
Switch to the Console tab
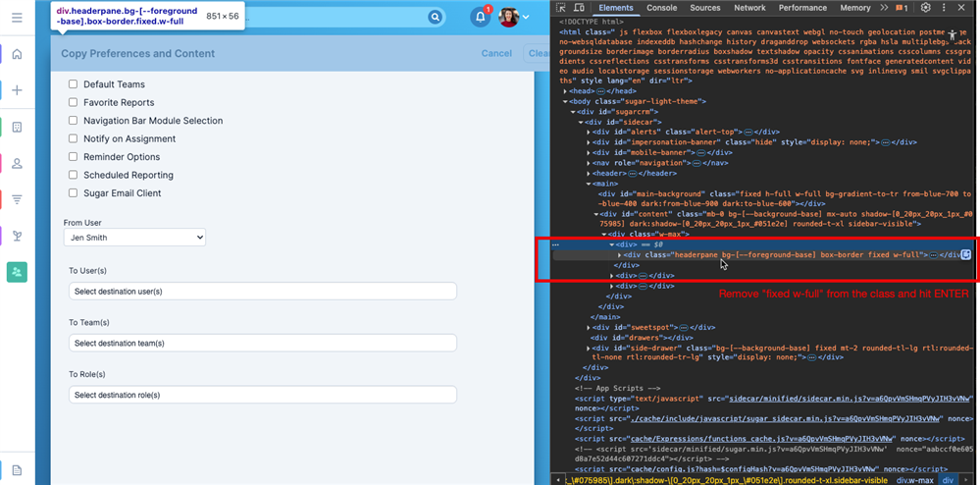click(x=661, y=8)
